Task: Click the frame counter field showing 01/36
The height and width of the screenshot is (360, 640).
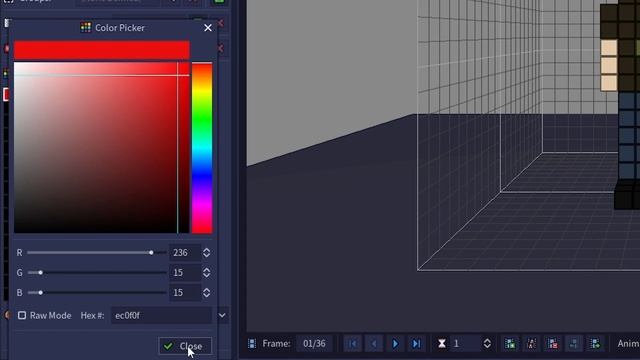Action: [x=314, y=344]
